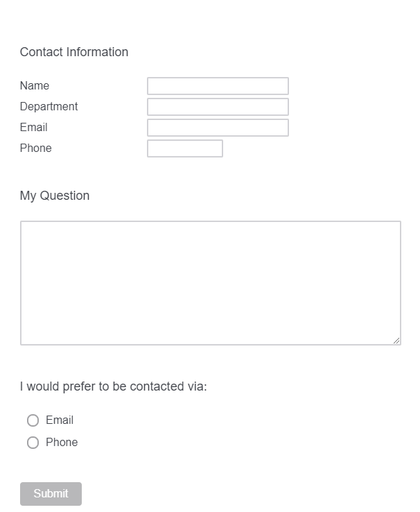The height and width of the screenshot is (512, 420).
Task: Select the Phone radio button
Action: pyautogui.click(x=33, y=443)
